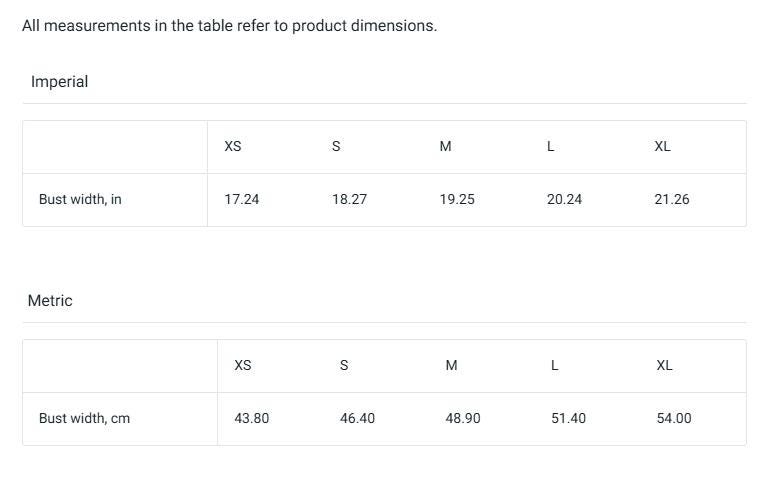The width and height of the screenshot is (768, 484).
Task: Select the M column header in Metric table
Action: (451, 366)
